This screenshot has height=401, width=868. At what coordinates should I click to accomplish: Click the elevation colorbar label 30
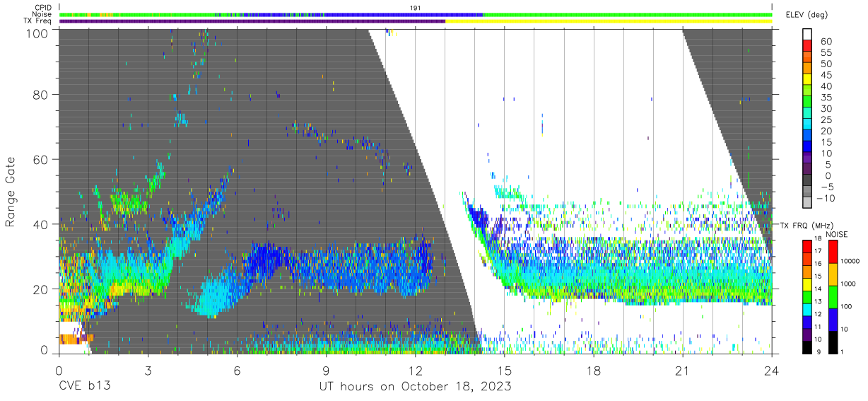click(x=825, y=108)
